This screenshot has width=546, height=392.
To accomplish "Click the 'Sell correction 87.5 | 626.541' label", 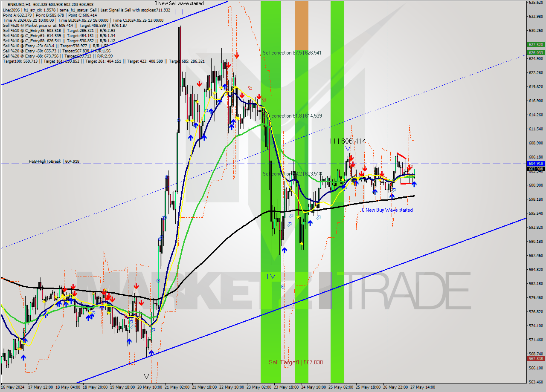I will pyautogui.click(x=292, y=53).
